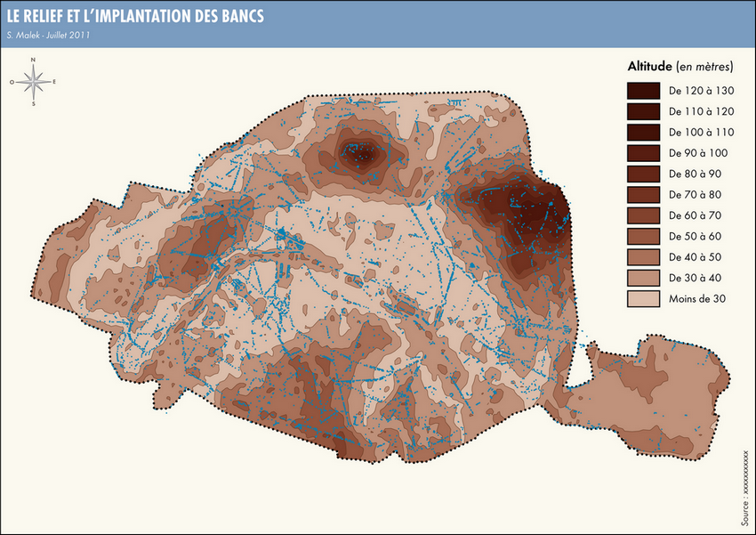
Task: Click the north 'N' letter on the compass
Action: 34,61
